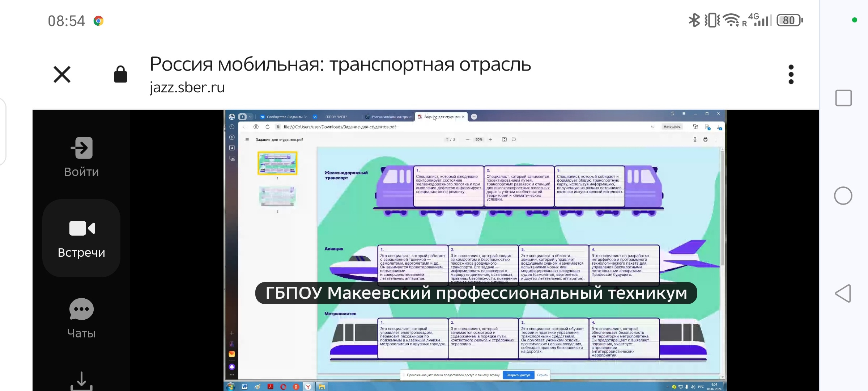
Task: Open the Windows Start button
Action: (231, 387)
